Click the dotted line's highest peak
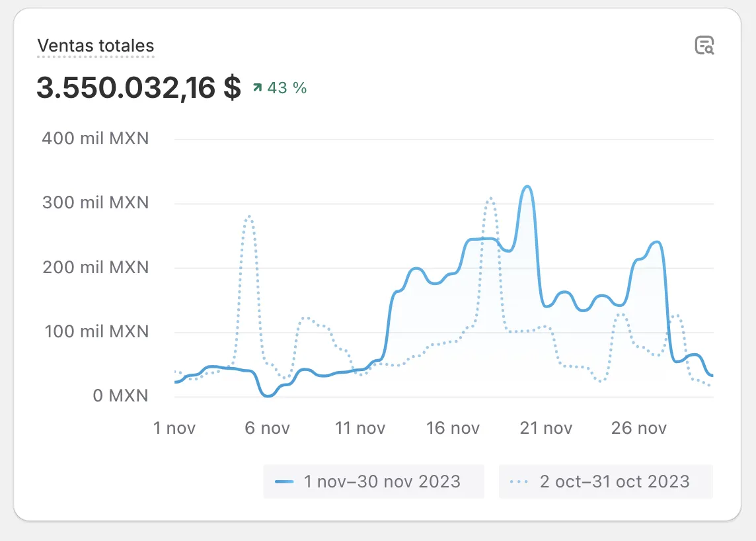This screenshot has height=541, width=756. pyautogui.click(x=490, y=198)
